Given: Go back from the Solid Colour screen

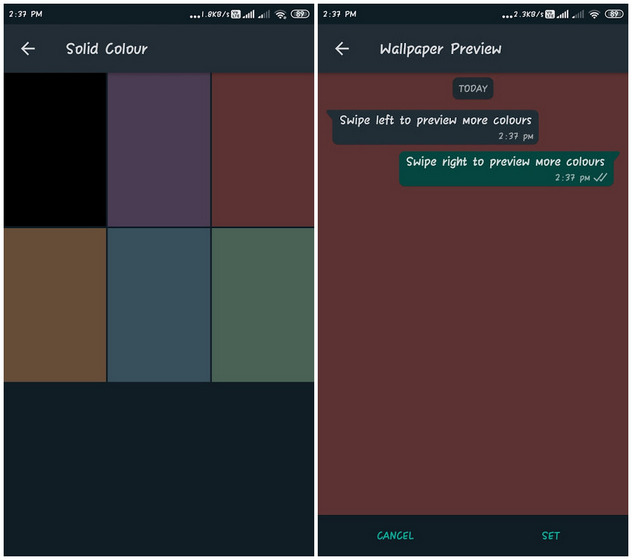Looking at the screenshot, I should pyautogui.click(x=28, y=49).
